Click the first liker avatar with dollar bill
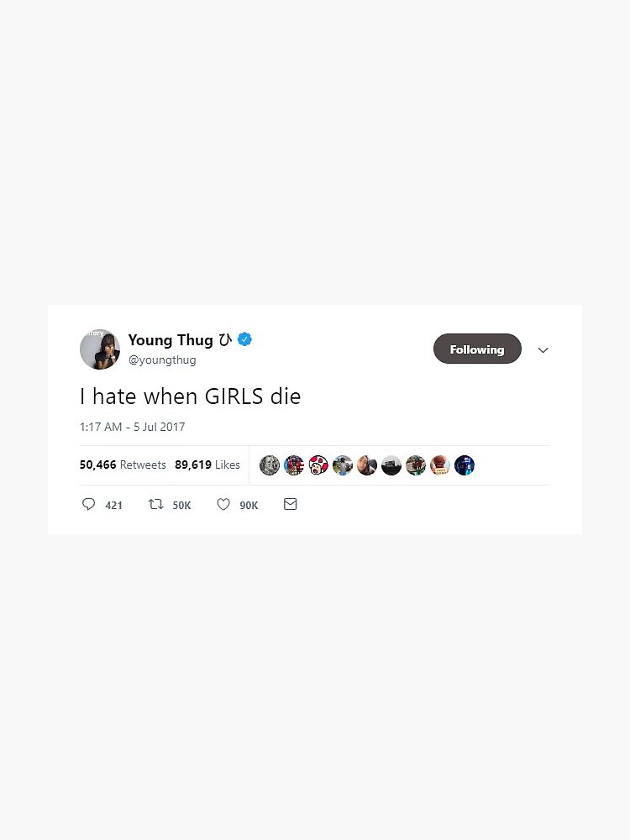 (270, 465)
